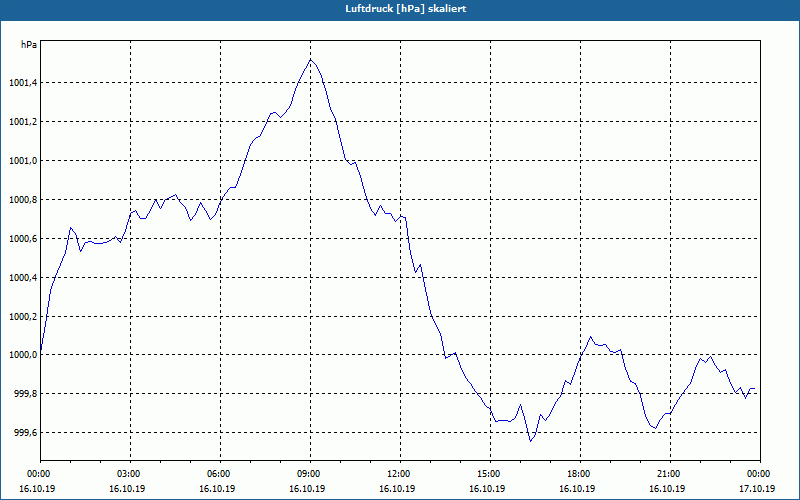
Task: Click the 00:00 label above first 16.10.19 date
Action: tap(38, 474)
